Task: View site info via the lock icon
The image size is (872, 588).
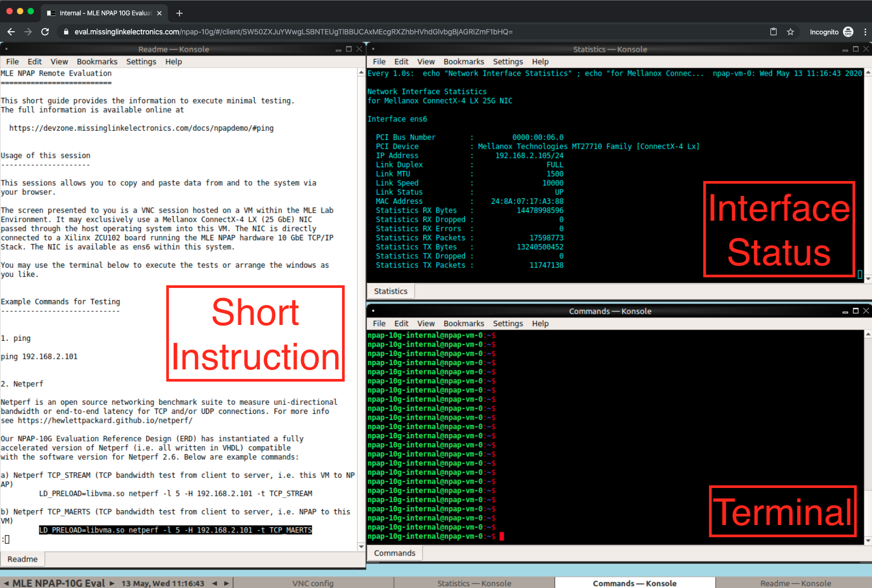Action: point(66,32)
